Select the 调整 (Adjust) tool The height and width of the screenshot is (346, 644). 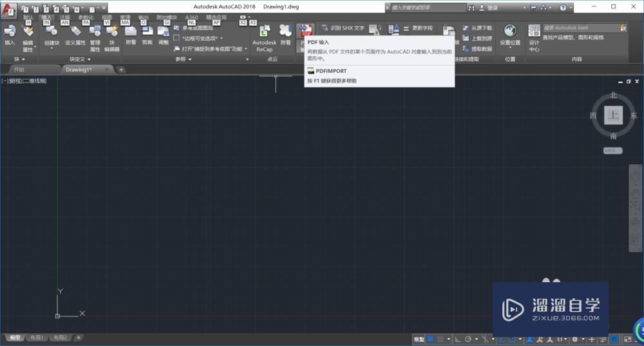click(164, 35)
